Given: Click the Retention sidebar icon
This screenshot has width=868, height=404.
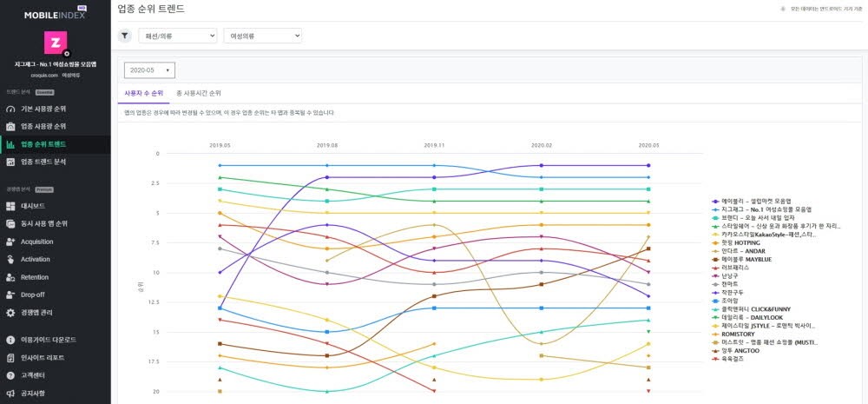Looking at the screenshot, I should [10, 277].
